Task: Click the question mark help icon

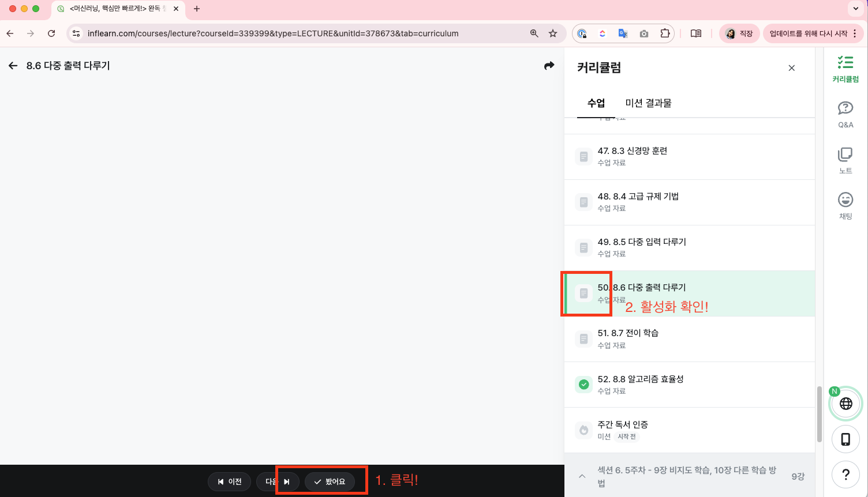Action: point(845,475)
